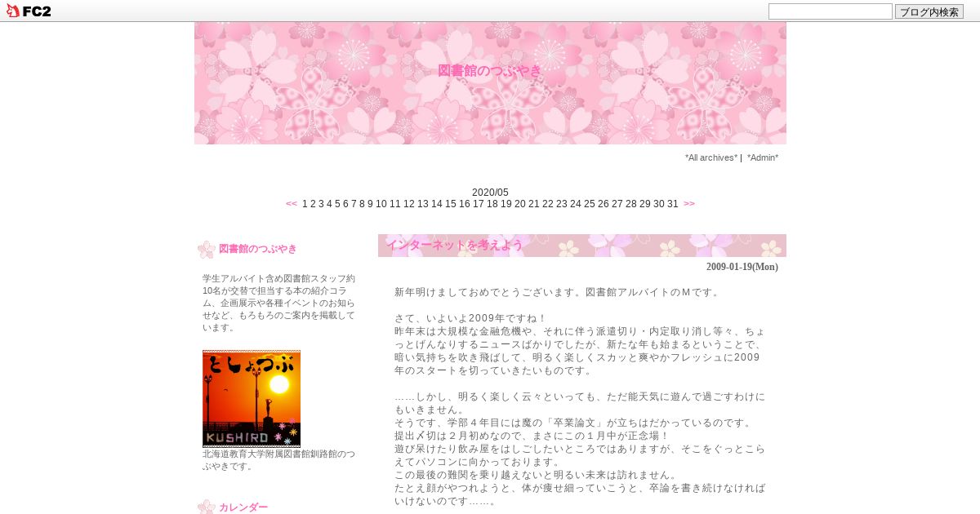Select day 12 in the date row

[409, 204]
